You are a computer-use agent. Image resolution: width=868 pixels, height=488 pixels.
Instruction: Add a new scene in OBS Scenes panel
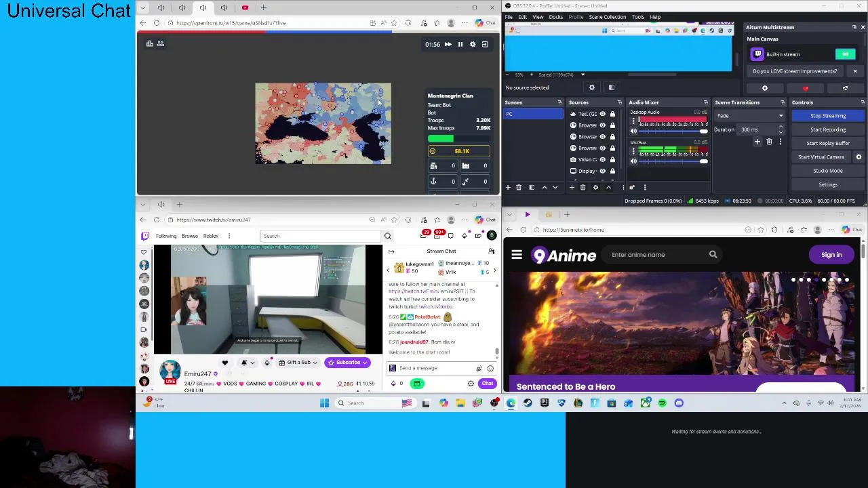click(x=508, y=188)
